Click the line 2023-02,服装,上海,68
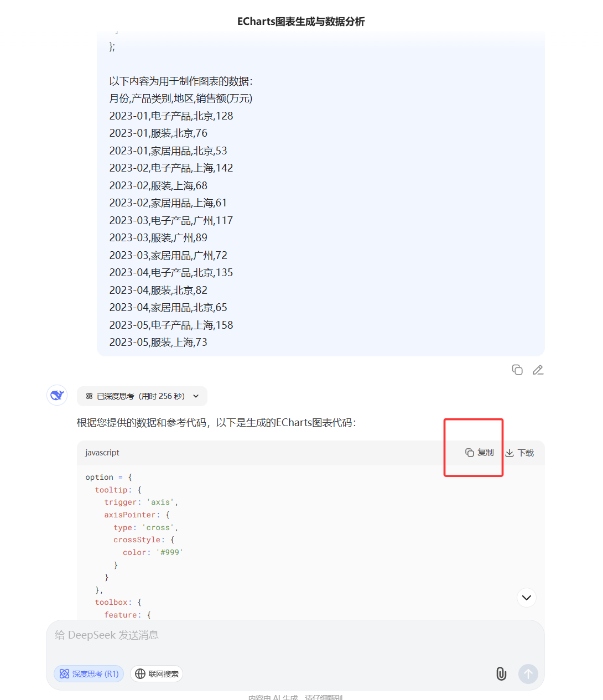 (158, 185)
